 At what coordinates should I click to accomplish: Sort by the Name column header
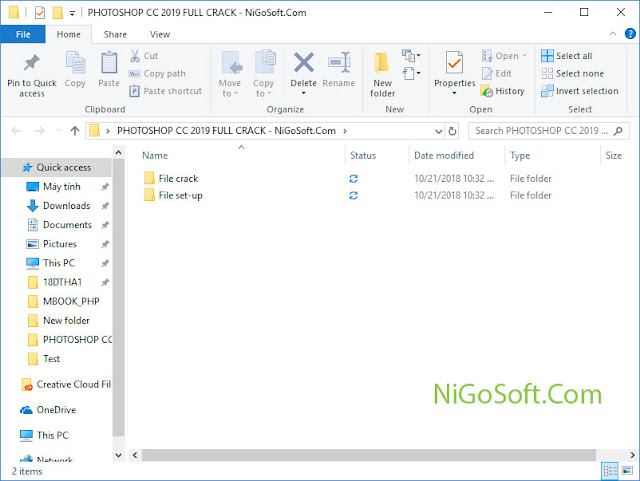click(155, 156)
